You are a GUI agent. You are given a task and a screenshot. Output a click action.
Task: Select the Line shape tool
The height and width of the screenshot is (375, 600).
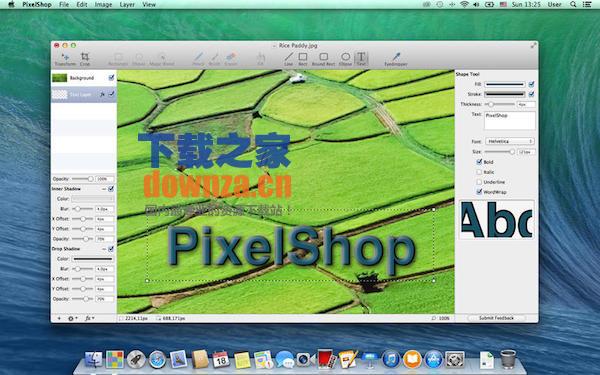(289, 59)
